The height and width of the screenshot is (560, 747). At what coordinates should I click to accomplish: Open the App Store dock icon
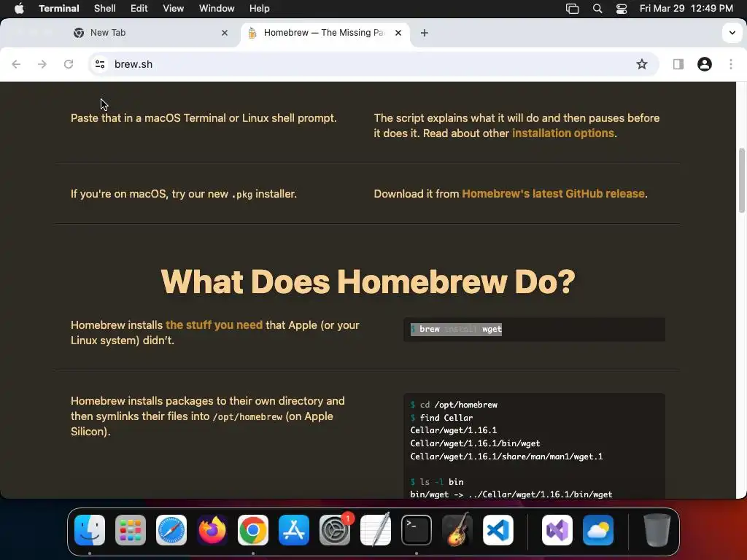[x=294, y=530]
